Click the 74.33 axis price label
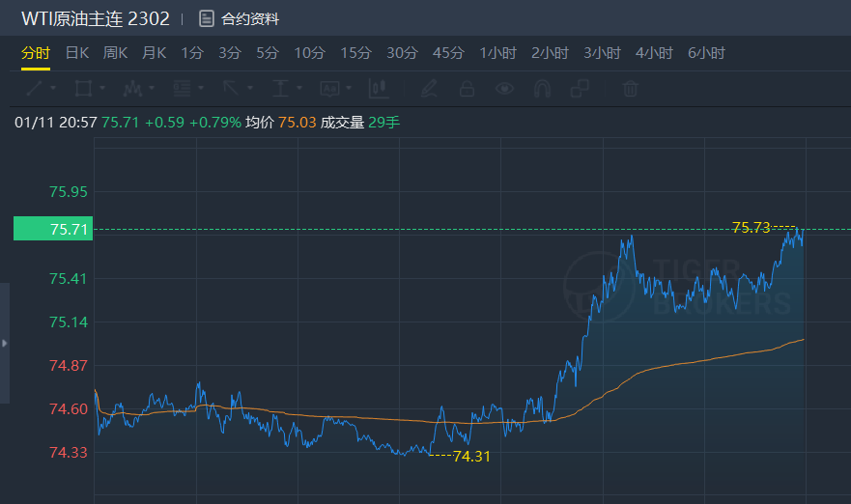The height and width of the screenshot is (504, 851). 69,452
